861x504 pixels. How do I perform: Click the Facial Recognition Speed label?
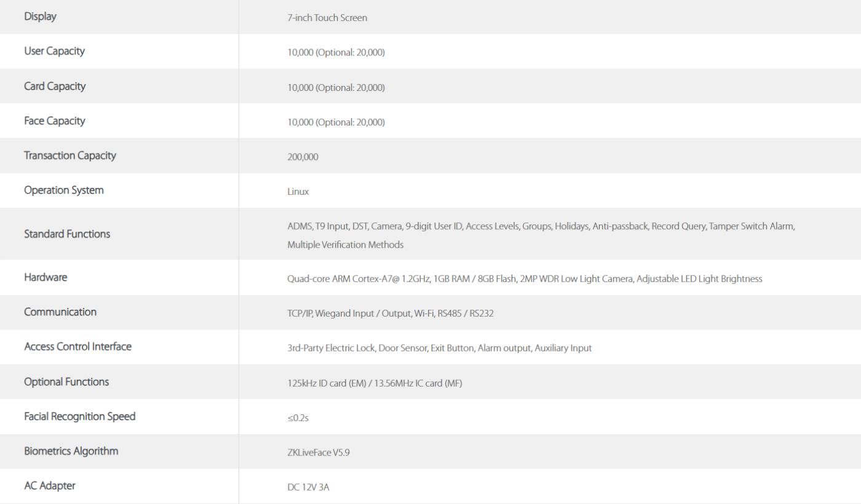click(x=80, y=416)
